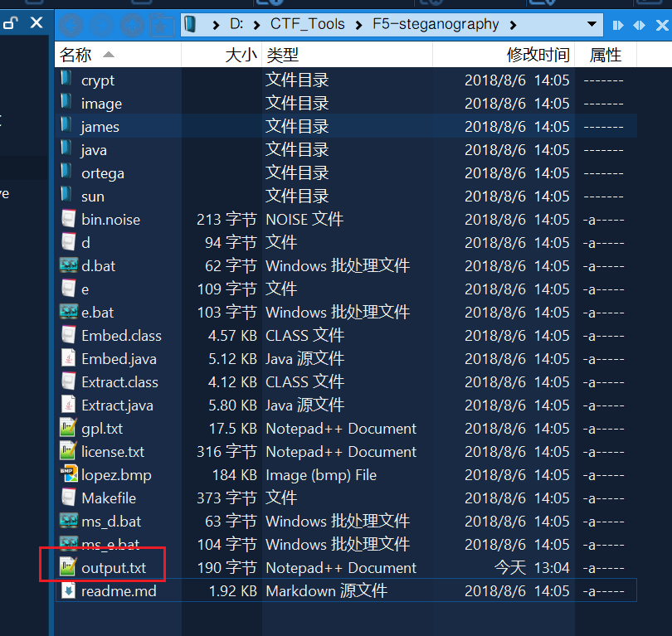The height and width of the screenshot is (636, 672).
Task: Expand the chevron after F5-steganography
Action: coord(513,26)
